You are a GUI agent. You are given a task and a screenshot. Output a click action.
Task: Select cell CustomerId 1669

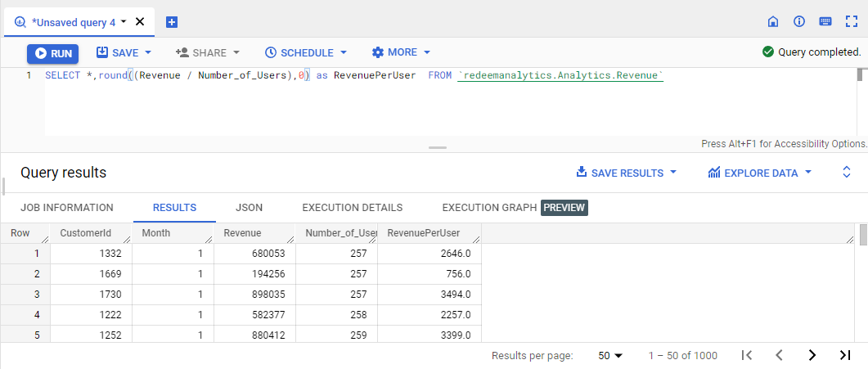pos(91,274)
